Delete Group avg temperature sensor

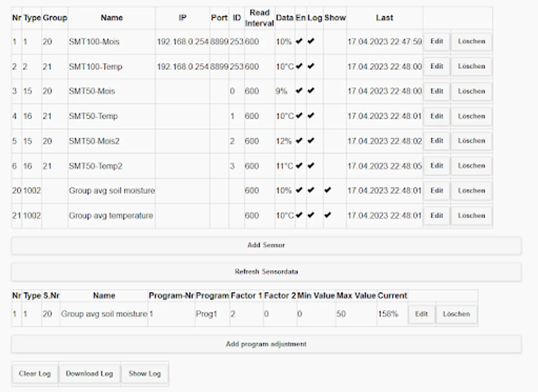tap(471, 216)
